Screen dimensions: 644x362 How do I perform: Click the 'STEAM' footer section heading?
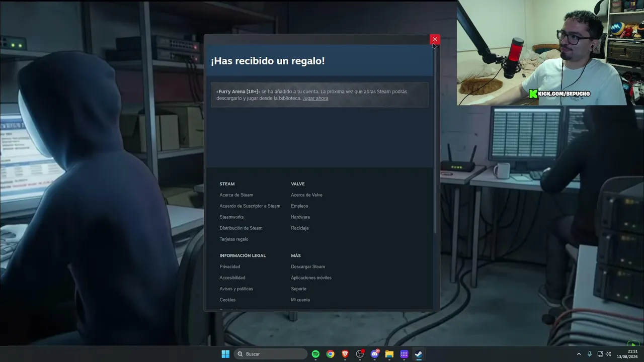click(227, 184)
